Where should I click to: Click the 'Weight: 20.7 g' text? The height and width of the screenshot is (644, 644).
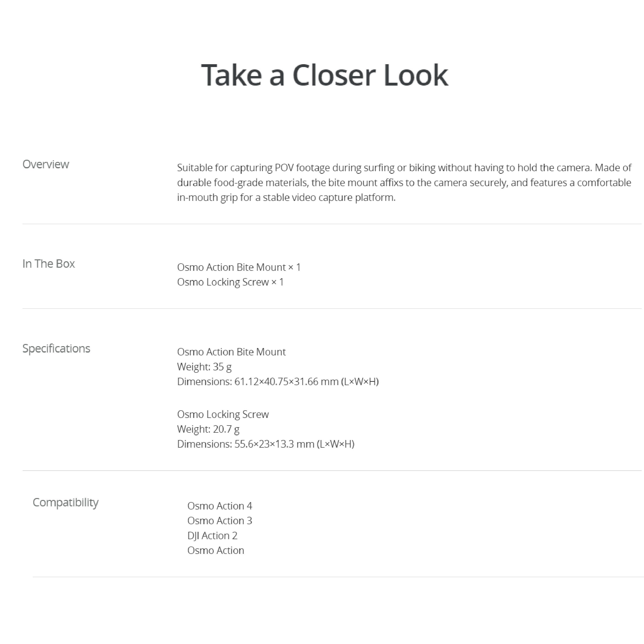[208, 429]
